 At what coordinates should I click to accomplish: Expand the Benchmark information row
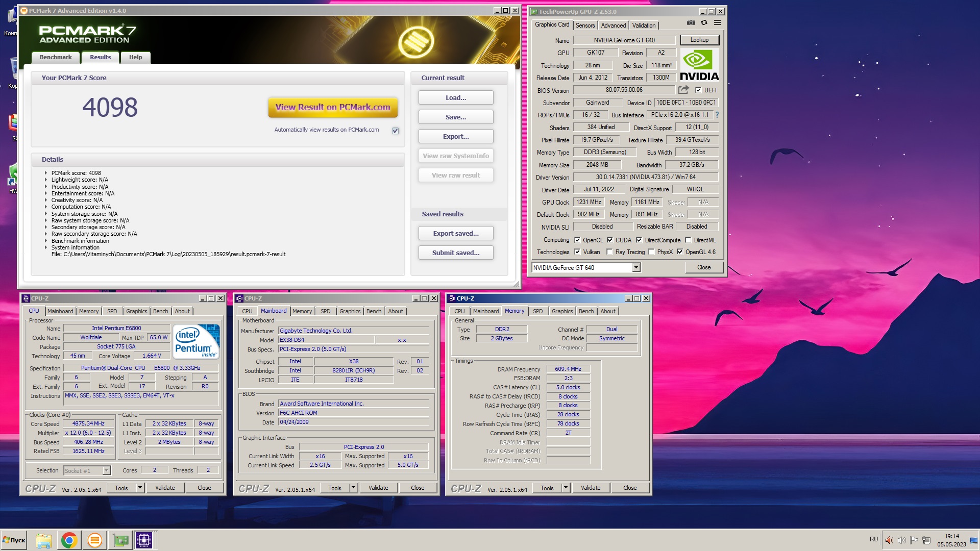click(x=45, y=241)
